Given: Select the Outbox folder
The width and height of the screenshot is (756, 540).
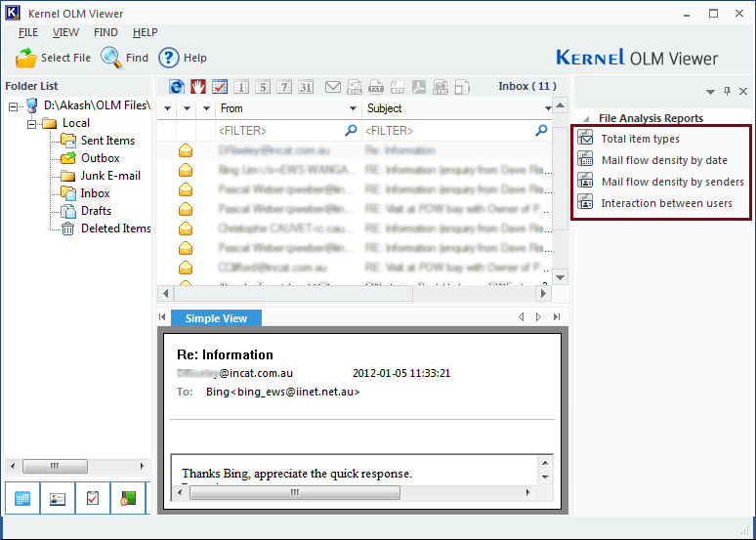Looking at the screenshot, I should [x=100, y=158].
